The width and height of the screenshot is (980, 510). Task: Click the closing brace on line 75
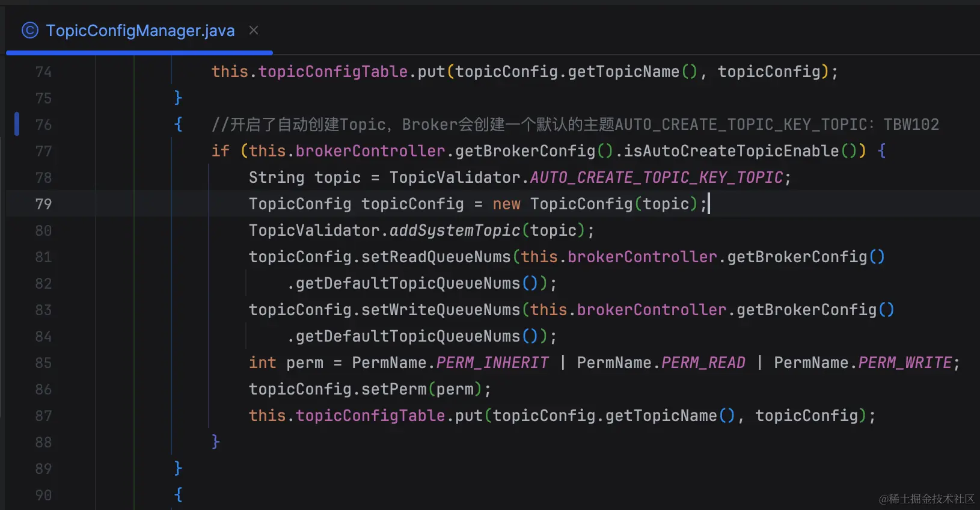click(178, 98)
